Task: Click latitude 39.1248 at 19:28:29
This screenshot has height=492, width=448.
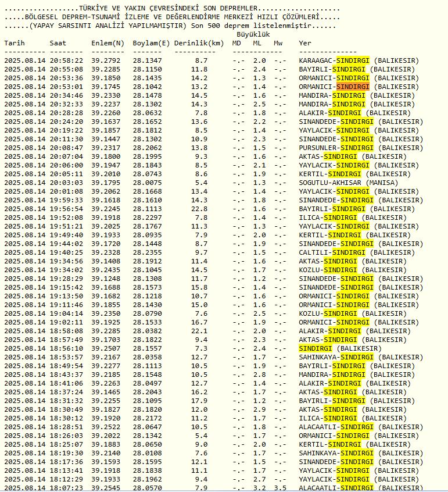Action: pos(106,279)
